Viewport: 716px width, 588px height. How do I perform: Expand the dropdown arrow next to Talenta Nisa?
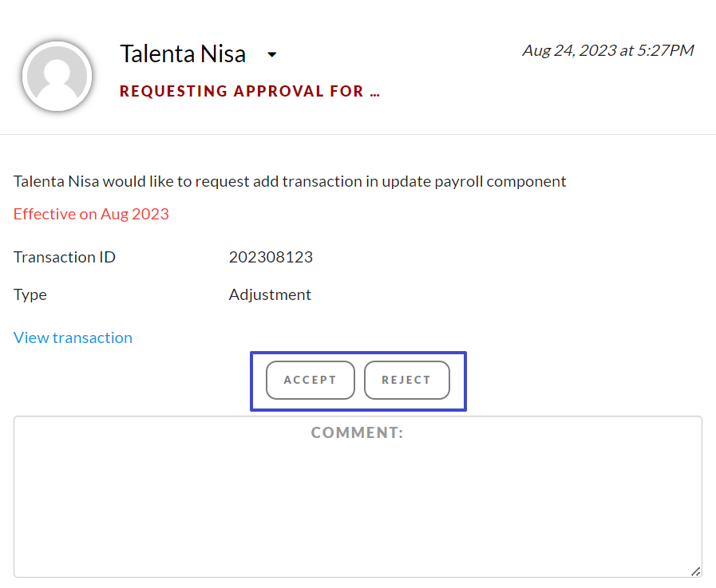pos(272,55)
